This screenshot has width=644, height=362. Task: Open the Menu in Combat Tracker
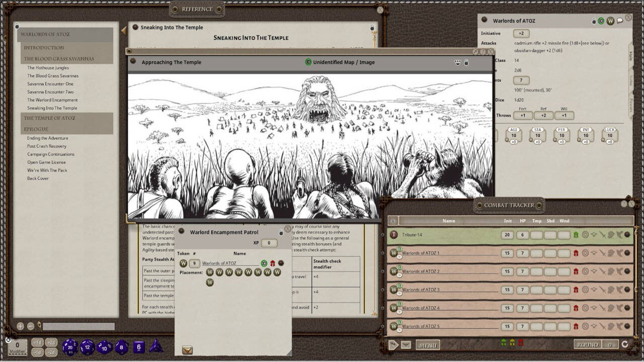click(x=429, y=345)
